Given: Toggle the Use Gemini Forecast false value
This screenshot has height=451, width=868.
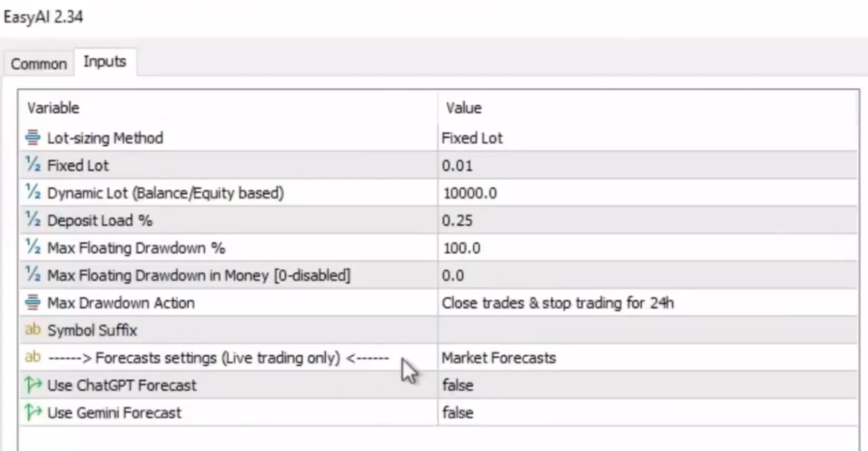Looking at the screenshot, I should coord(458,412).
